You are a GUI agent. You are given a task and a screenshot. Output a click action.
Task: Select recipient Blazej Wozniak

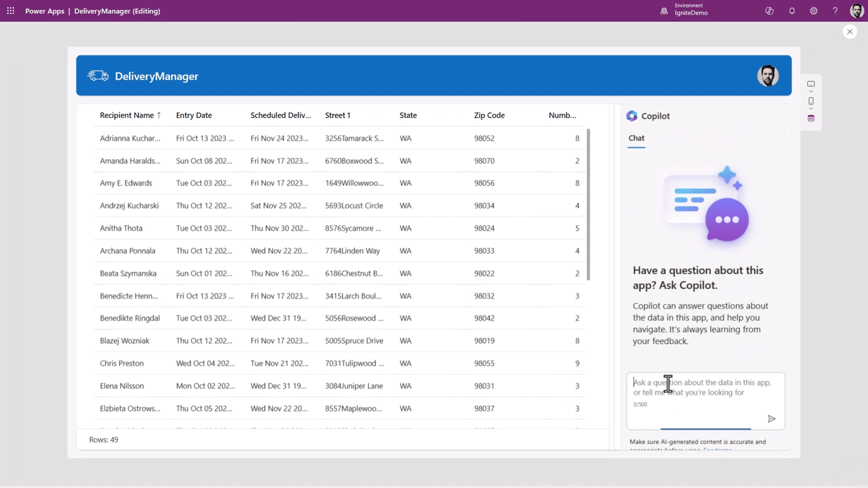tap(124, 341)
